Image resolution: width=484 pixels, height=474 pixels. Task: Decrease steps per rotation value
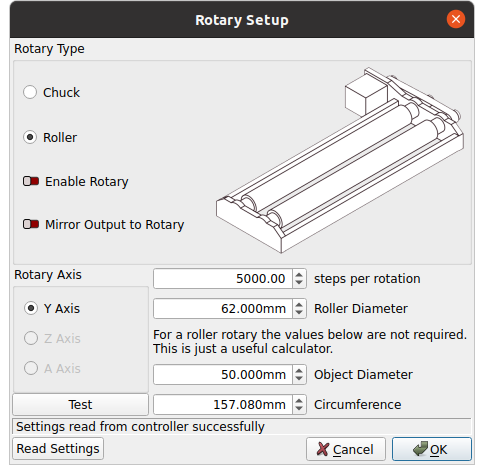[x=299, y=283]
